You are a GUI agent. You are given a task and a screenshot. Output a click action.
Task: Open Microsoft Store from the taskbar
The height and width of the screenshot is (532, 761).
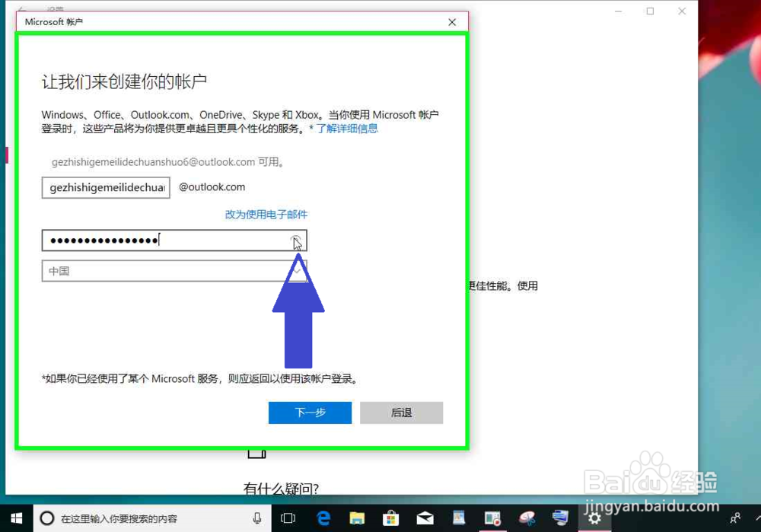pyautogui.click(x=390, y=518)
